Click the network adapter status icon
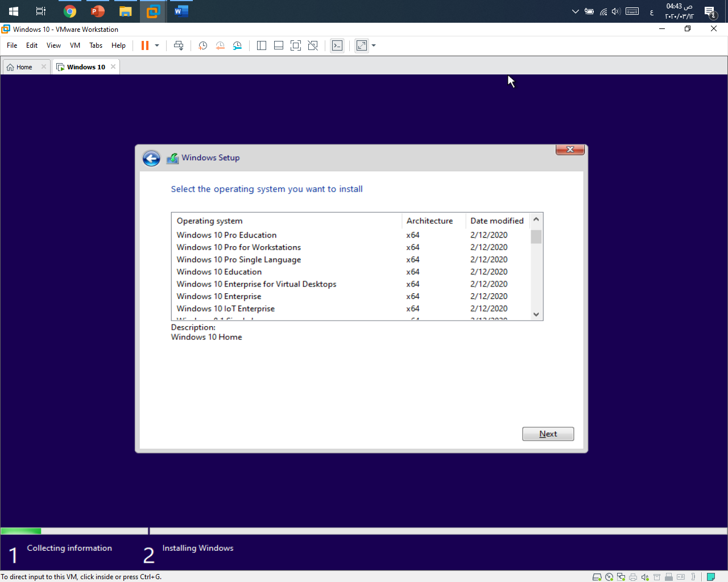Screen dimensions: 728x582 621,577
